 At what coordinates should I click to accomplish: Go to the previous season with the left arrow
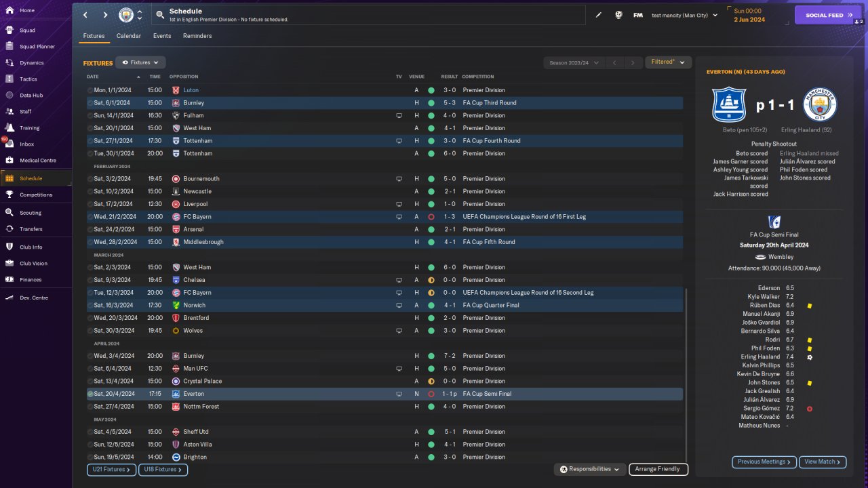coord(614,63)
